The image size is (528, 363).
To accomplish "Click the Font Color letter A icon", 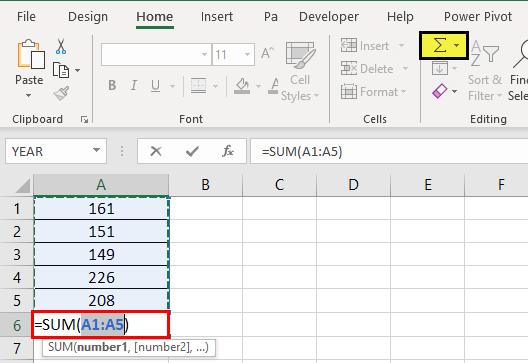I will 274,86.
